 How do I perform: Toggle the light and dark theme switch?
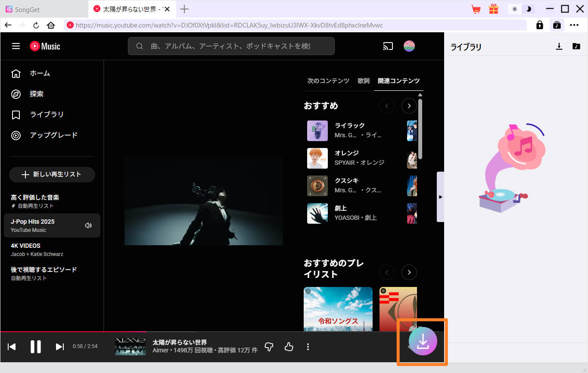point(521,9)
